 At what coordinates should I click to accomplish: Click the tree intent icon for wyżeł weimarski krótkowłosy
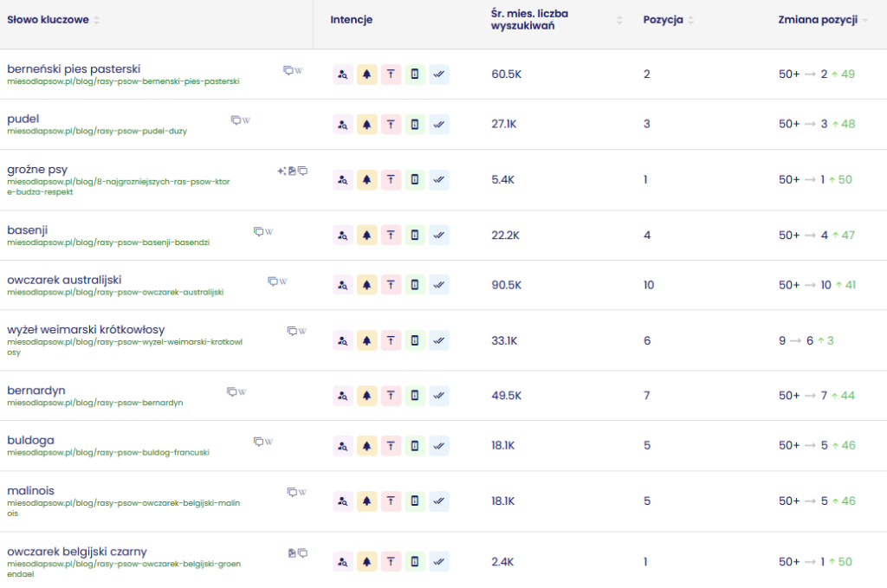(x=366, y=340)
